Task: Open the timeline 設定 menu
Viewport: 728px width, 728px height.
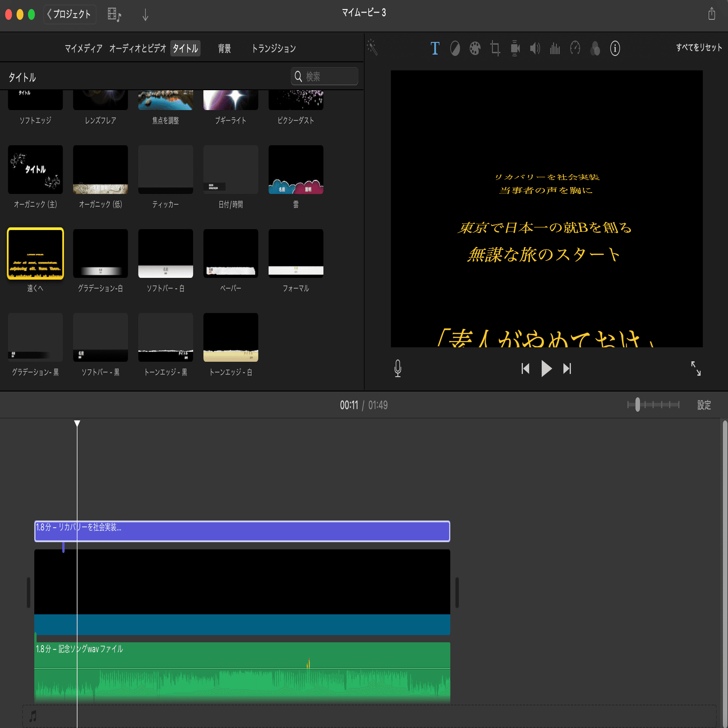Action: tap(704, 405)
